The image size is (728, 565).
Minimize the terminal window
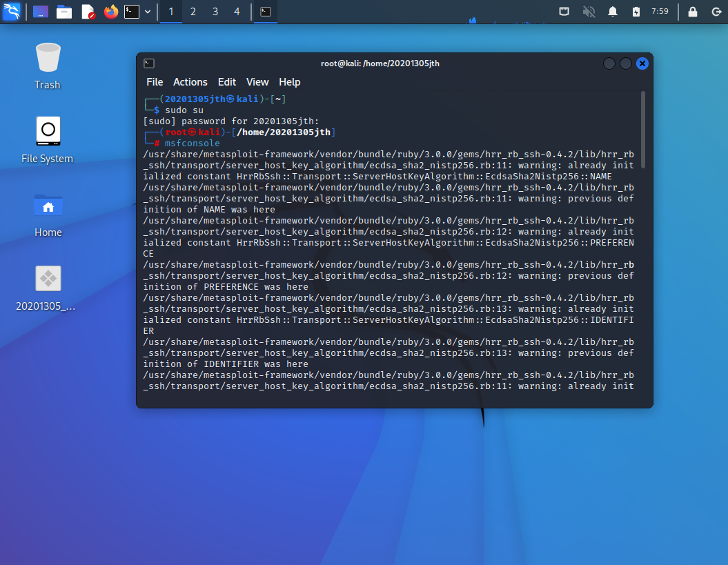pos(609,63)
